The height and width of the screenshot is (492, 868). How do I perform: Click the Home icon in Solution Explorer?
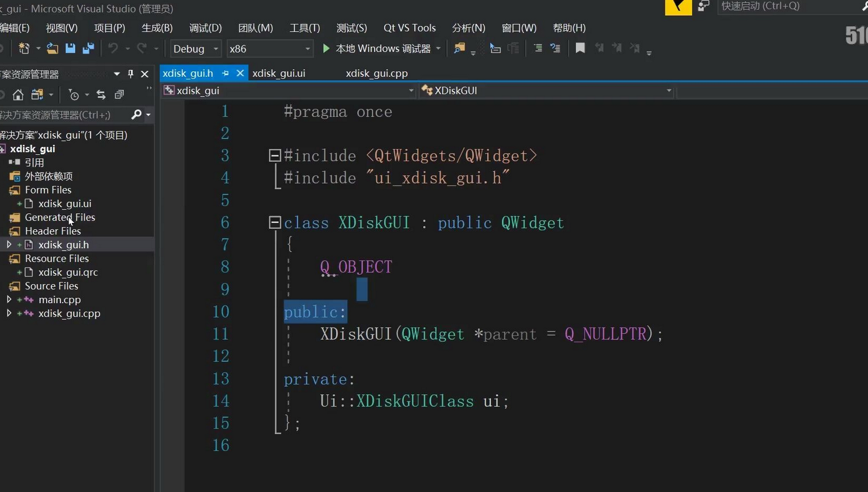click(x=18, y=94)
